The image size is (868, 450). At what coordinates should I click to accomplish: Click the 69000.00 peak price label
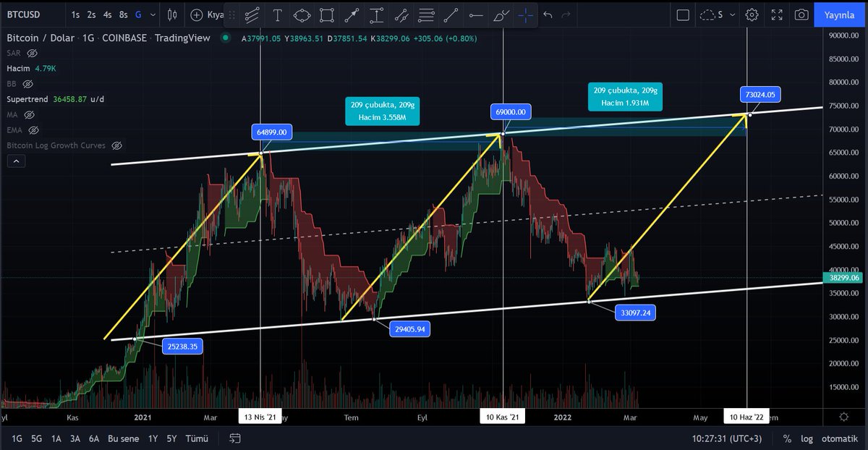pos(512,111)
